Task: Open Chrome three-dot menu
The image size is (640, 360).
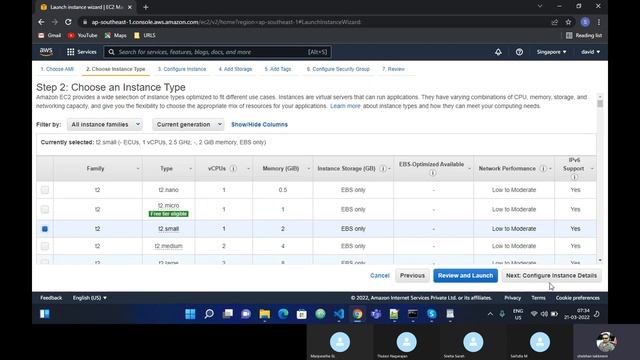Action: tap(599, 22)
